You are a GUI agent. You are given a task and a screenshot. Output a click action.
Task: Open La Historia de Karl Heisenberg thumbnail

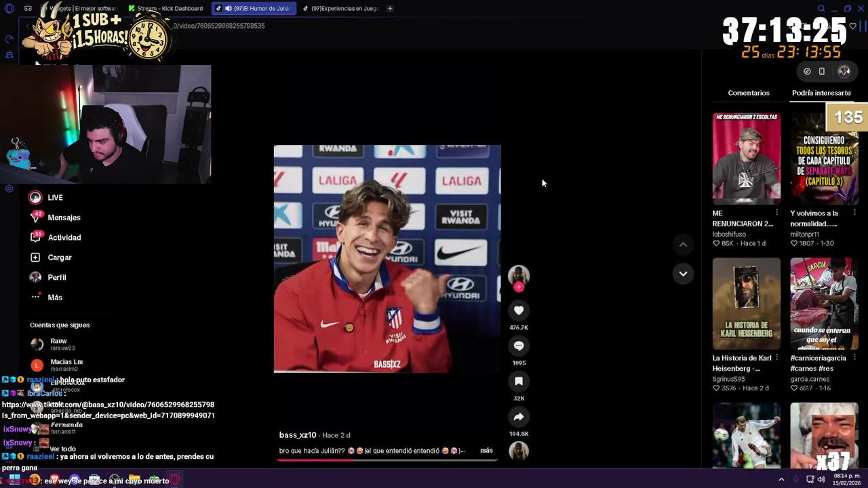pyautogui.click(x=747, y=304)
